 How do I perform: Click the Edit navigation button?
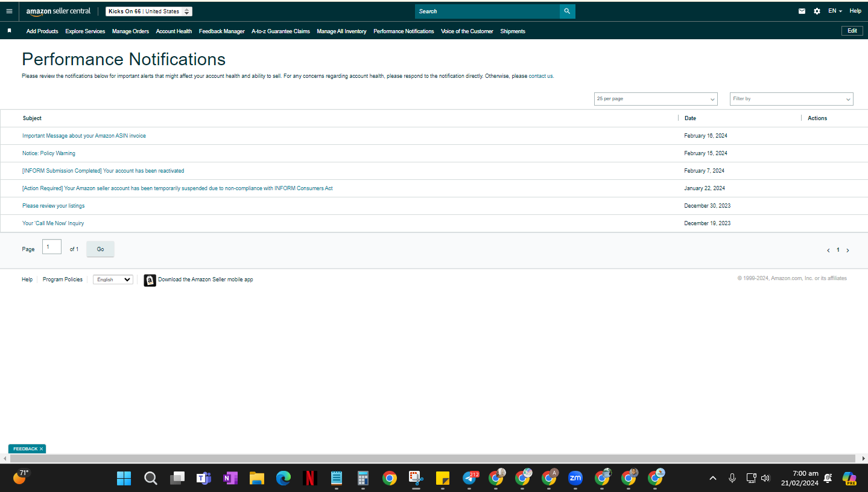point(852,31)
